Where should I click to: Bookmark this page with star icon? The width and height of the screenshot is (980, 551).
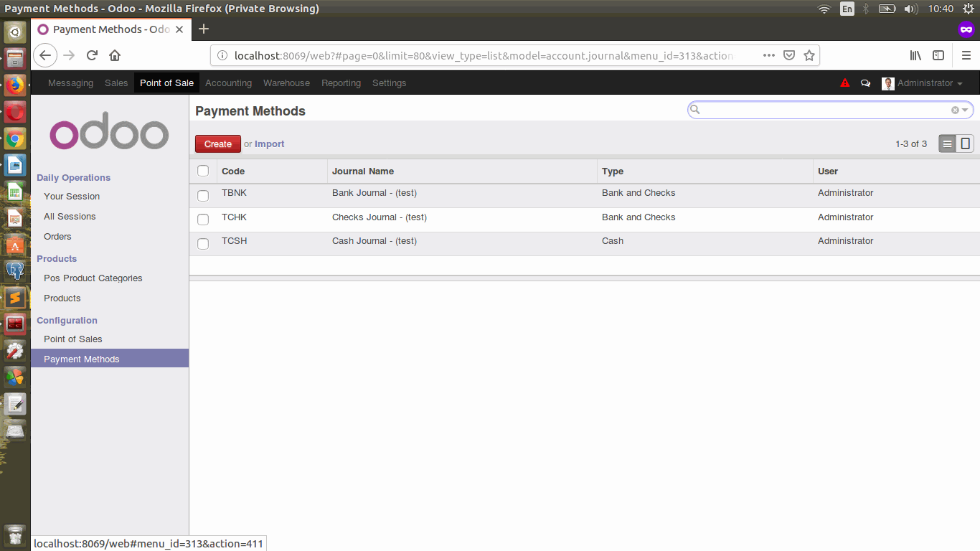(x=809, y=55)
